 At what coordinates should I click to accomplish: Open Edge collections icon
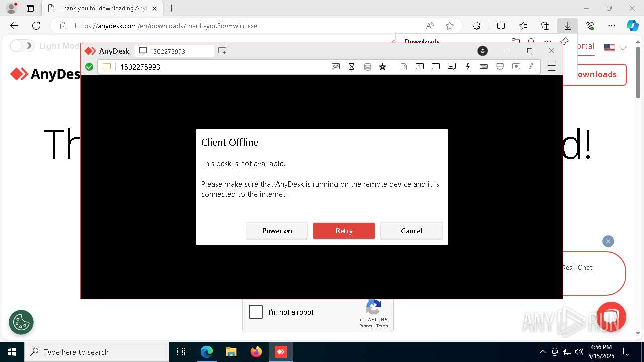[545, 26]
